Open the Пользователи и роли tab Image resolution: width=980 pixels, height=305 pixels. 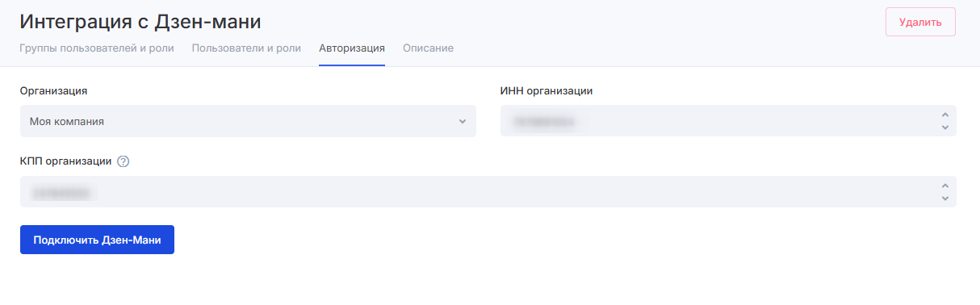246,48
